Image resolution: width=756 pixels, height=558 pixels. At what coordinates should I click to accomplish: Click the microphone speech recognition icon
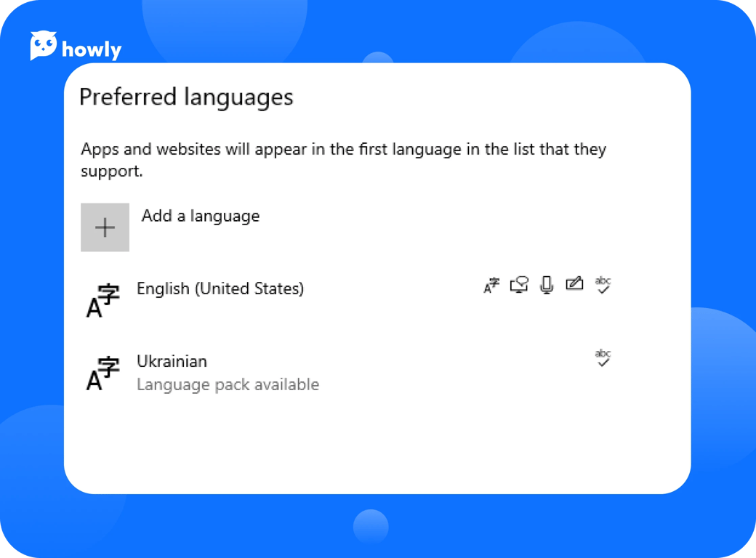pyautogui.click(x=547, y=285)
